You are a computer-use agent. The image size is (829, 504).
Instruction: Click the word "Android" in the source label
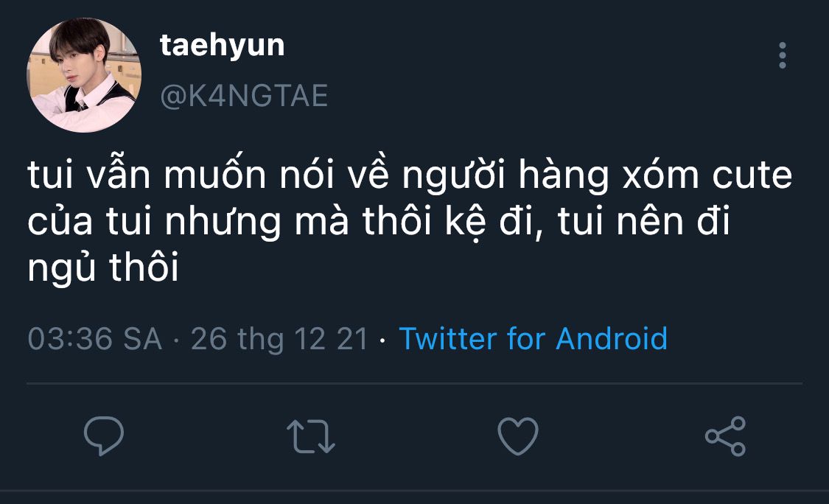tap(611, 339)
